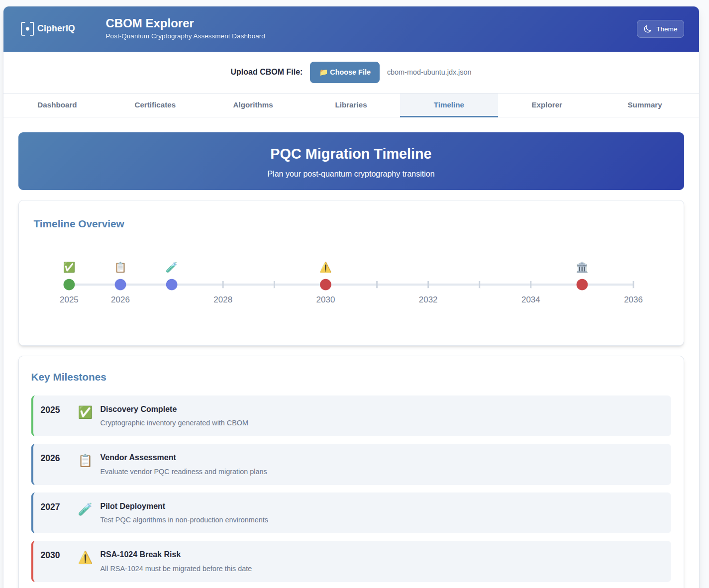Click the warning icon above 2030
This screenshot has height=588, width=709.
point(325,267)
